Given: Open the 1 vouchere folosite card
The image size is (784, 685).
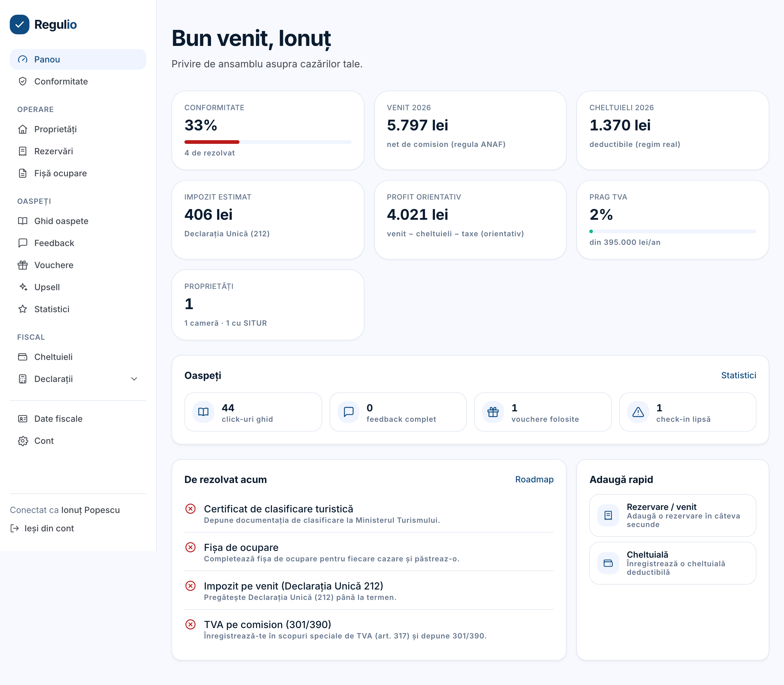Looking at the screenshot, I should coord(543,412).
